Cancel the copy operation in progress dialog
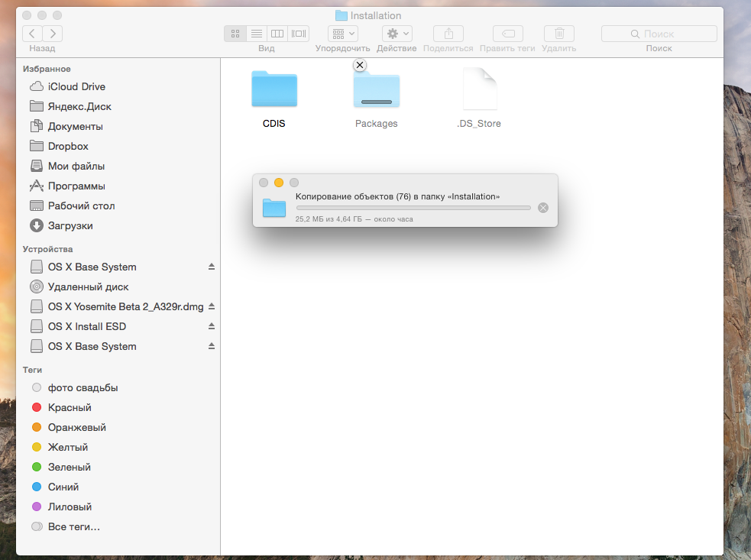751x560 pixels. click(543, 208)
